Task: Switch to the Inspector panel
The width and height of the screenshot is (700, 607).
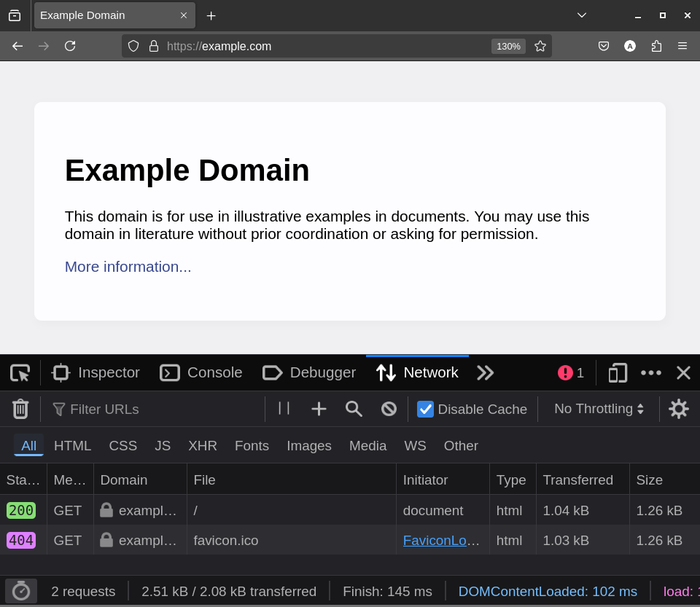Action: coord(96,373)
